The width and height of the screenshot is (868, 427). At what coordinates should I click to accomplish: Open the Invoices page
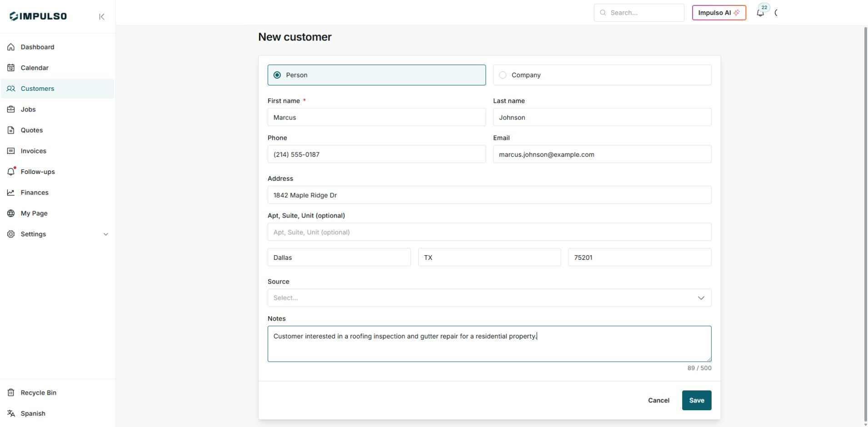57,151
